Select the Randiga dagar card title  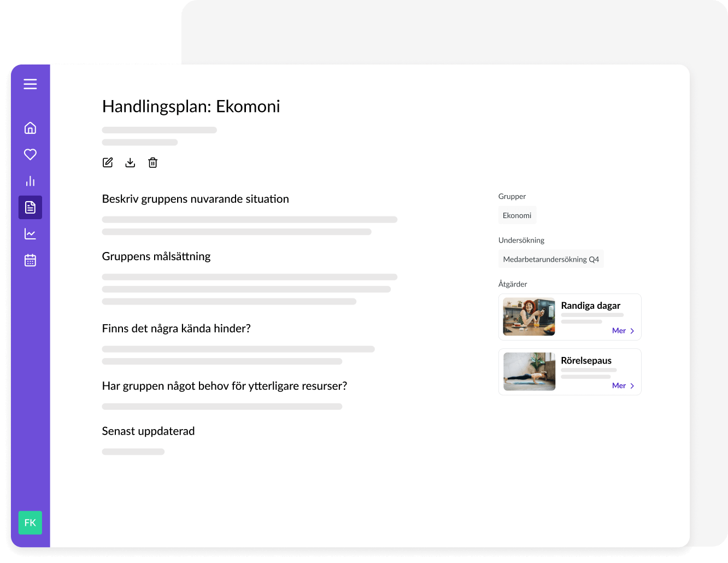591,306
